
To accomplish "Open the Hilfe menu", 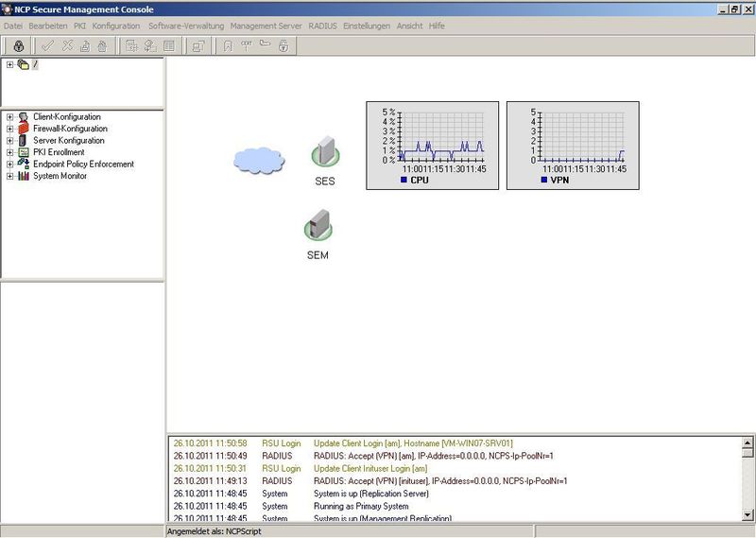I will point(437,26).
